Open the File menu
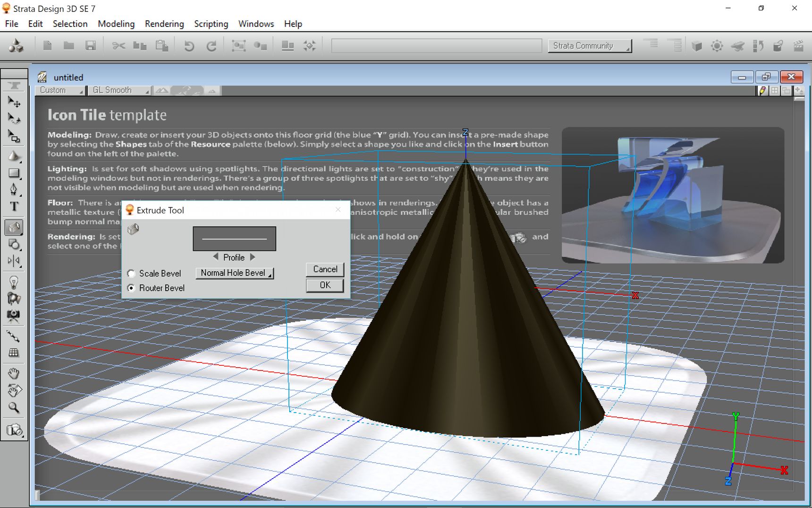 click(11, 24)
